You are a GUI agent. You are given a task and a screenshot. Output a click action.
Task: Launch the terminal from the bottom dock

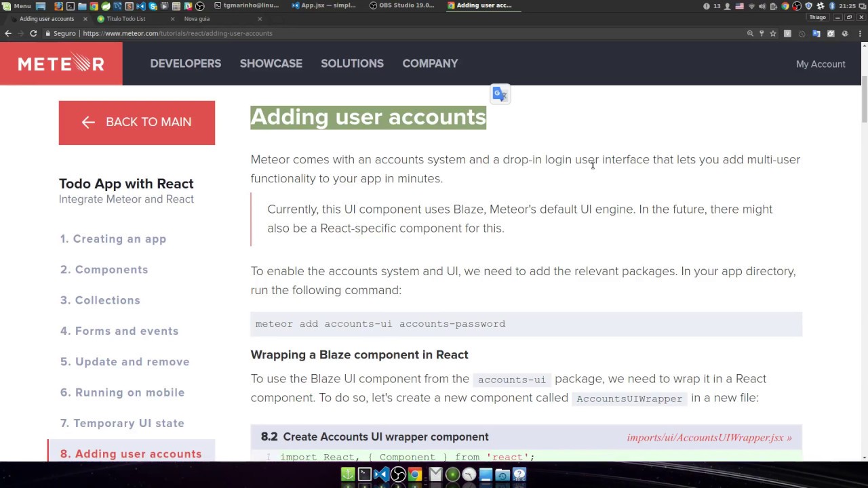coord(365,474)
